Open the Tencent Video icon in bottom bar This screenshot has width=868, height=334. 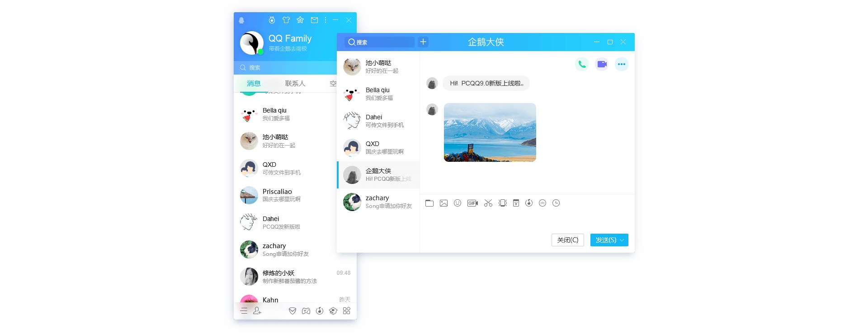[333, 311]
